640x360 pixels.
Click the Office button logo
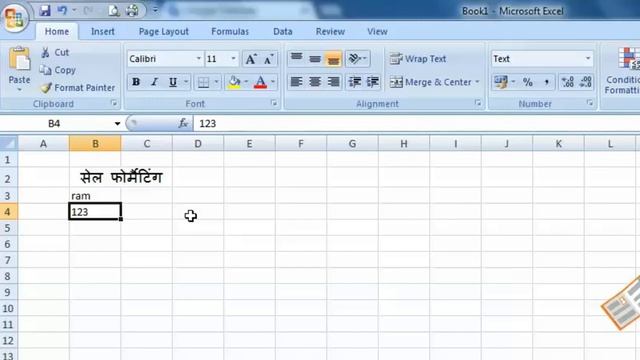click(15, 17)
